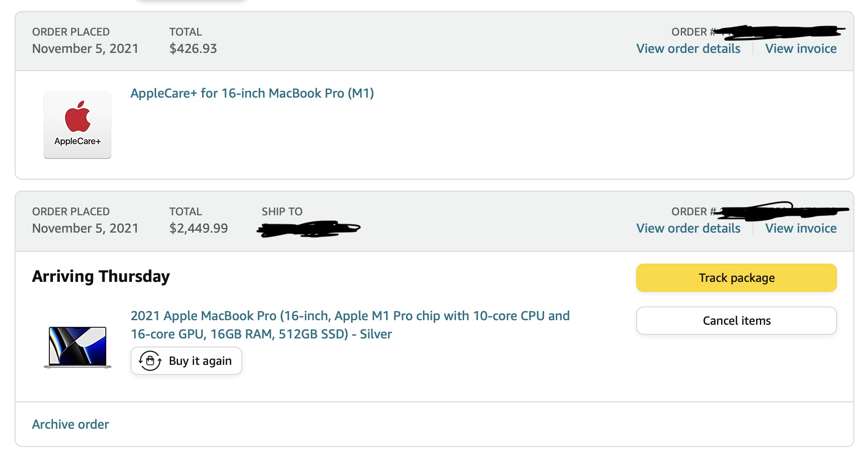Screen dimensions: 868x457
Task: Click the $2,449.99 total amount
Action: point(199,228)
